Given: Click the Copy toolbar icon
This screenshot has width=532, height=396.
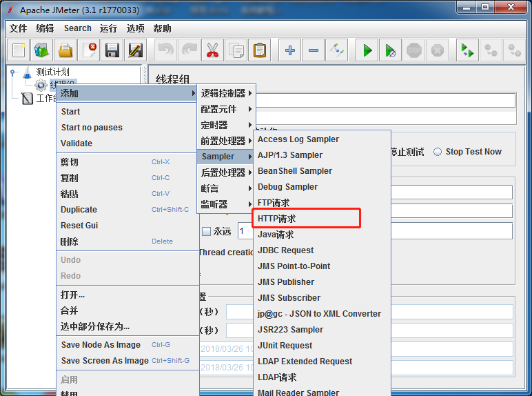Looking at the screenshot, I should 236,50.
